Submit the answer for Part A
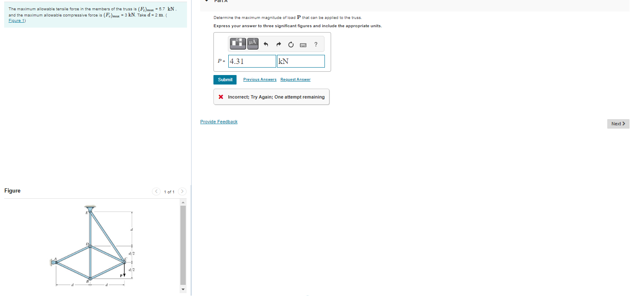 coord(225,79)
